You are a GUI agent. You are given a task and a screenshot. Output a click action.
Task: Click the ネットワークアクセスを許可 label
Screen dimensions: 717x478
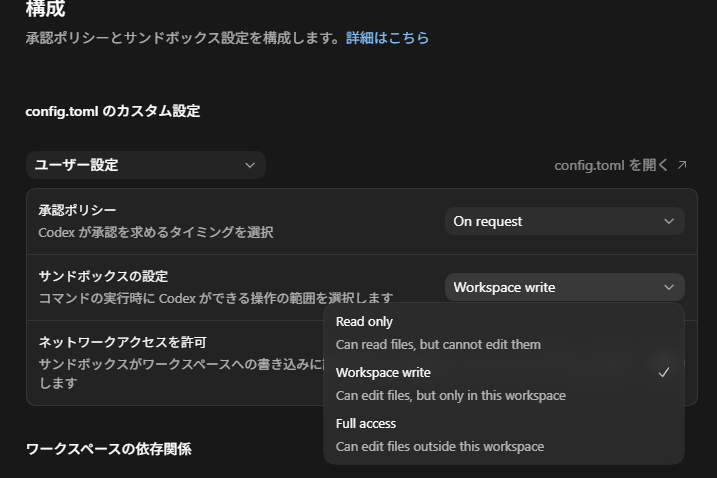pos(123,342)
